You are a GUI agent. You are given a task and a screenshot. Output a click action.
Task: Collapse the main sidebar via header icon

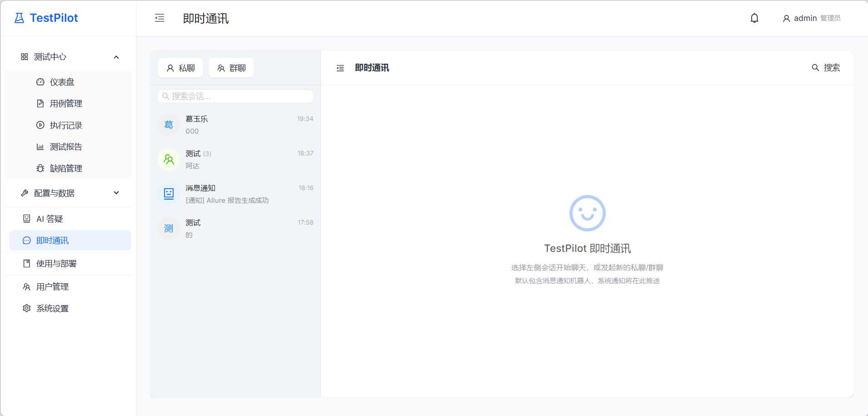point(160,18)
